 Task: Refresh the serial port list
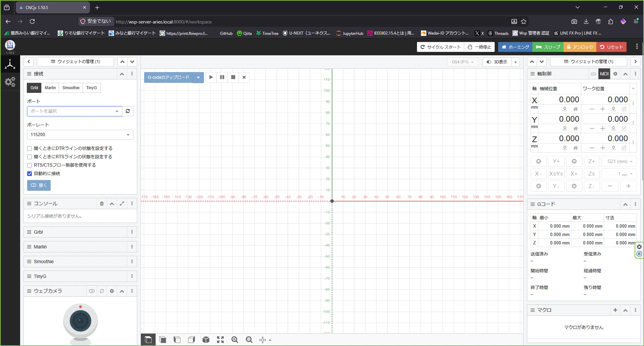pyautogui.click(x=128, y=111)
